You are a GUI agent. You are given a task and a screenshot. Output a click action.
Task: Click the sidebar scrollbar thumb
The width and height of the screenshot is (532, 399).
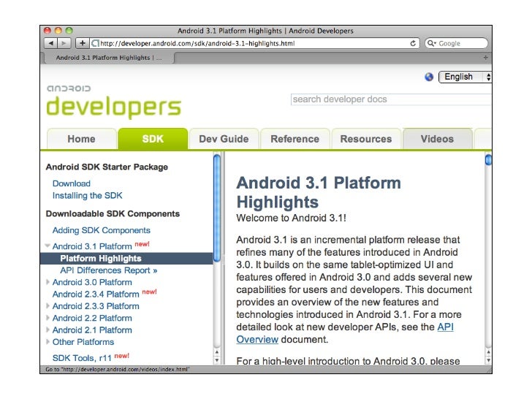217,208
